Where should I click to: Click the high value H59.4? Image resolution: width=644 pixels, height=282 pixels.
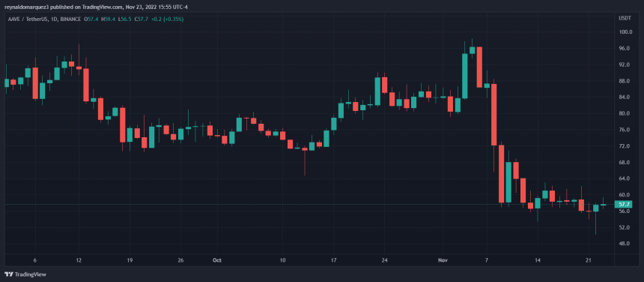(x=108, y=19)
